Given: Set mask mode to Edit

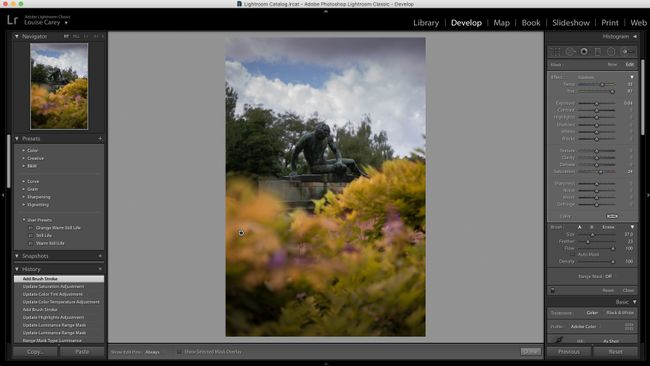Looking at the screenshot, I should 629,65.
